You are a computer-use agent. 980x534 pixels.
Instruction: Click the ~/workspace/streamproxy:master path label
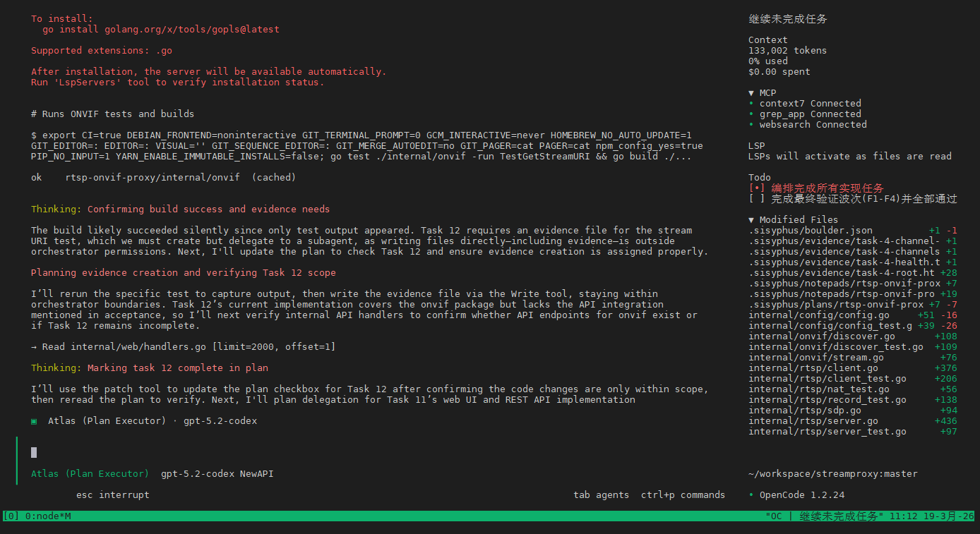point(833,474)
